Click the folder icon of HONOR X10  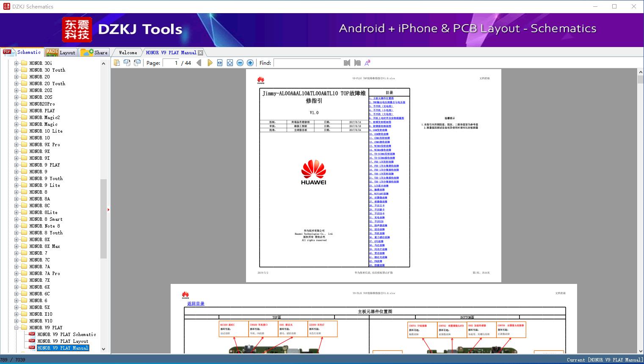coord(24,314)
